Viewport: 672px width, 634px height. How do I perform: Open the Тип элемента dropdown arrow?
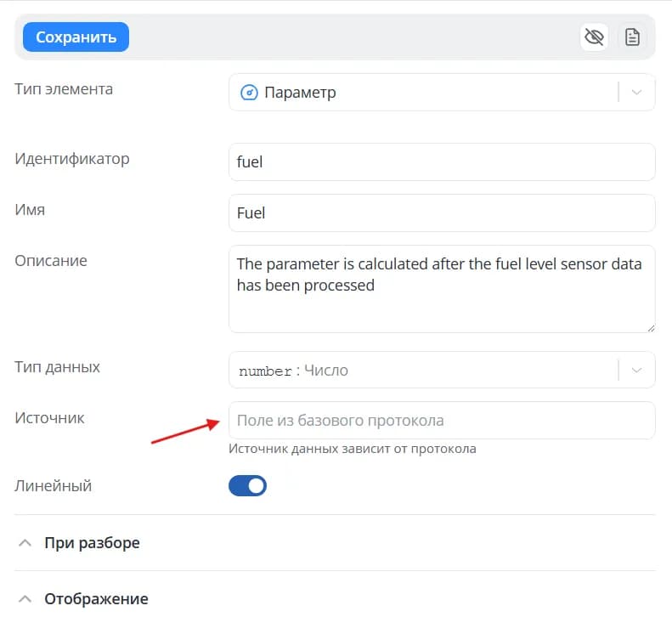[636, 92]
